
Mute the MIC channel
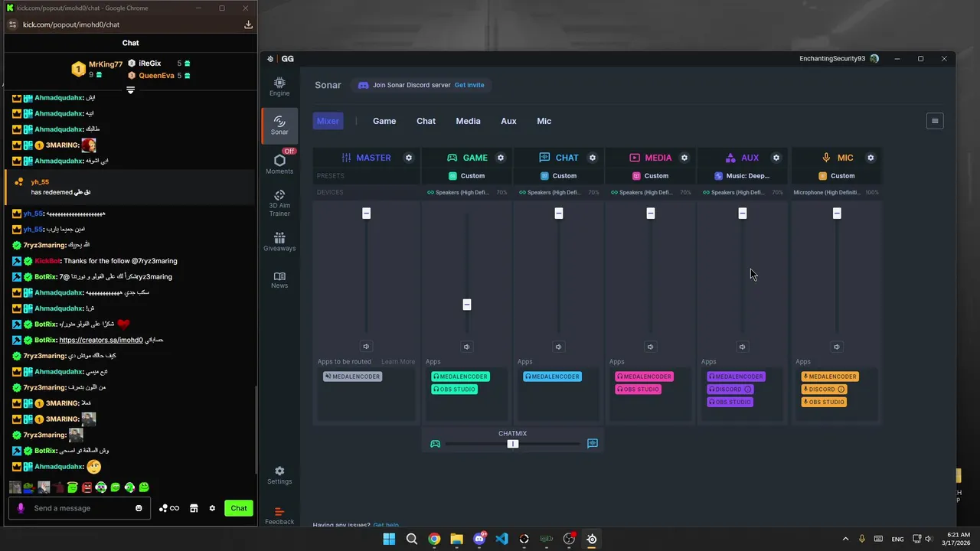point(836,347)
